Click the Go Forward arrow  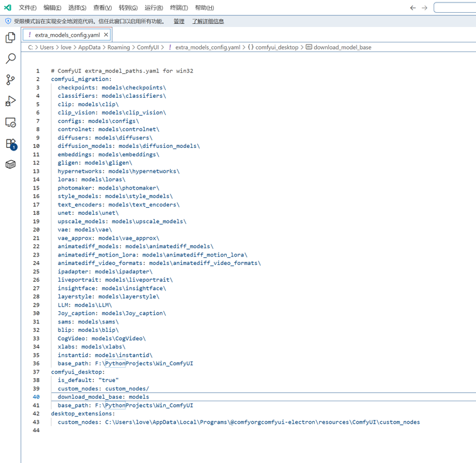[x=425, y=8]
